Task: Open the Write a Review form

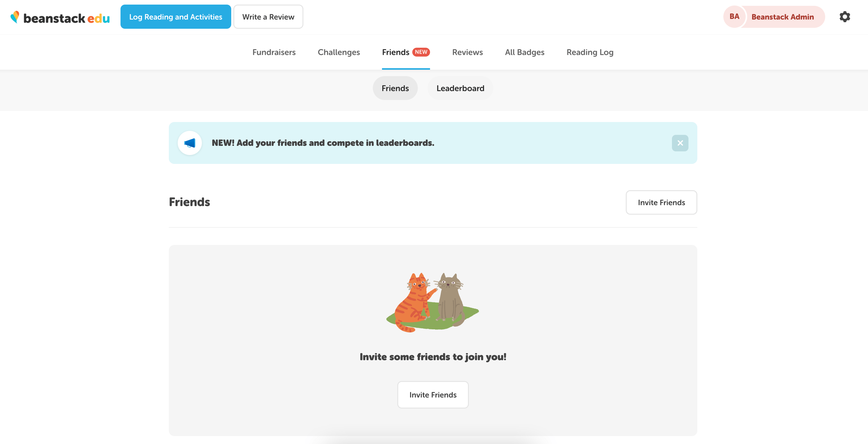Action: [x=268, y=17]
